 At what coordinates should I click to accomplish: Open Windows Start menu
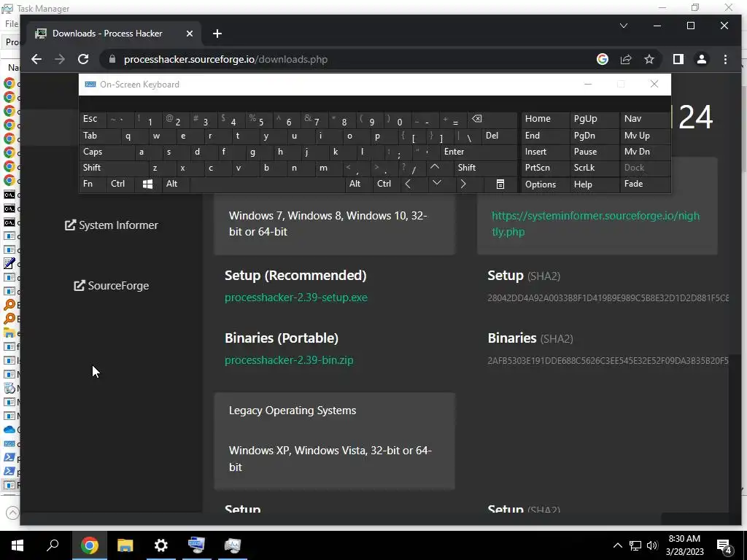[x=18, y=545]
